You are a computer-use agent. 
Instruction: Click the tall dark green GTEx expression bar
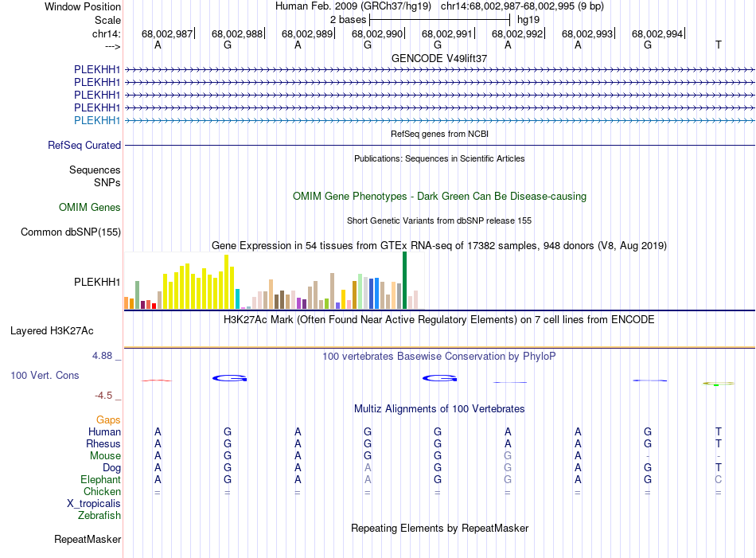point(404,280)
